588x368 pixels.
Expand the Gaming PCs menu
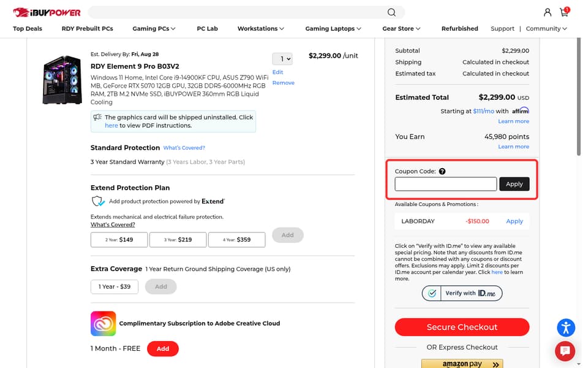click(x=154, y=29)
